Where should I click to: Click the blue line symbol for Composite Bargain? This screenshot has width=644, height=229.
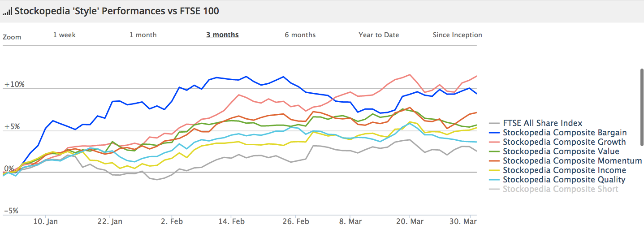(495, 133)
